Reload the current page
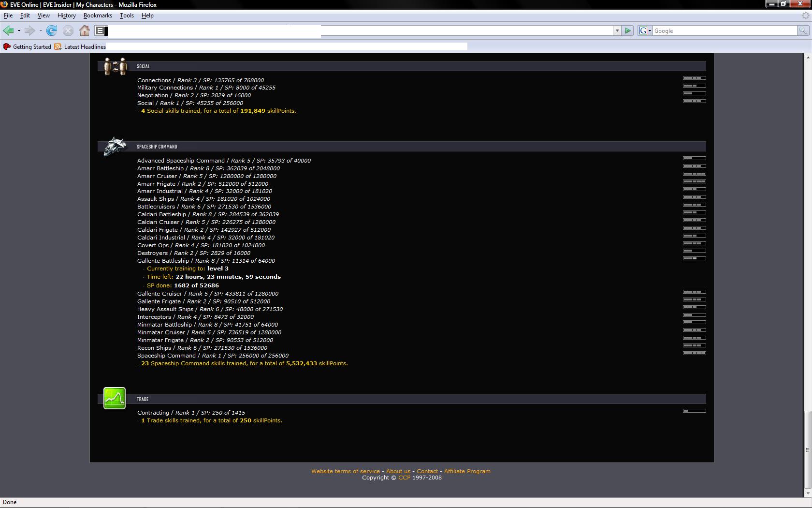 52,31
